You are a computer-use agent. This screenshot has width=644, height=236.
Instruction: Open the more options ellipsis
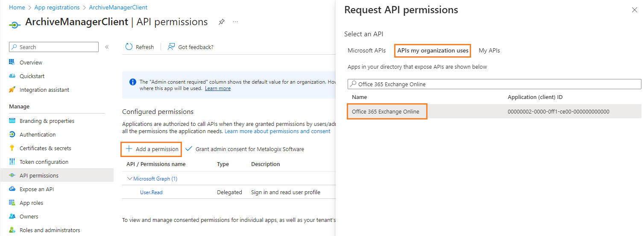click(x=235, y=22)
